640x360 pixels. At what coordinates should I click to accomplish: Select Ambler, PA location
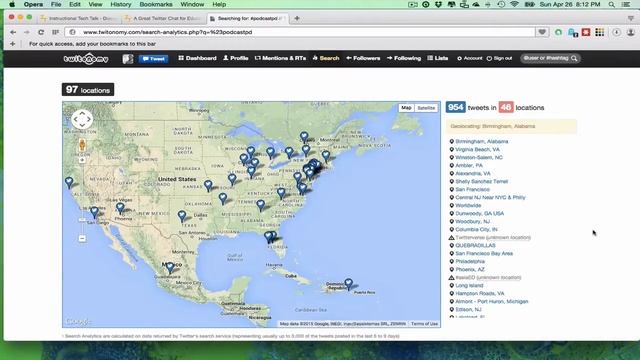tap(469, 165)
